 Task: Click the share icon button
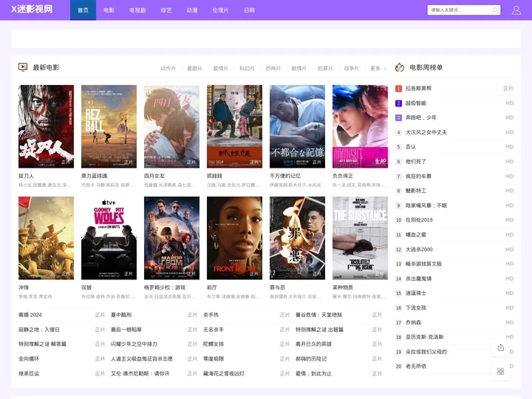[500, 348]
